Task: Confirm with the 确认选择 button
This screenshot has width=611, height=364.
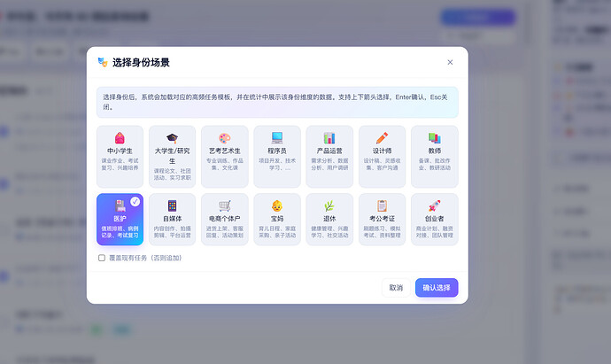Action: [437, 288]
